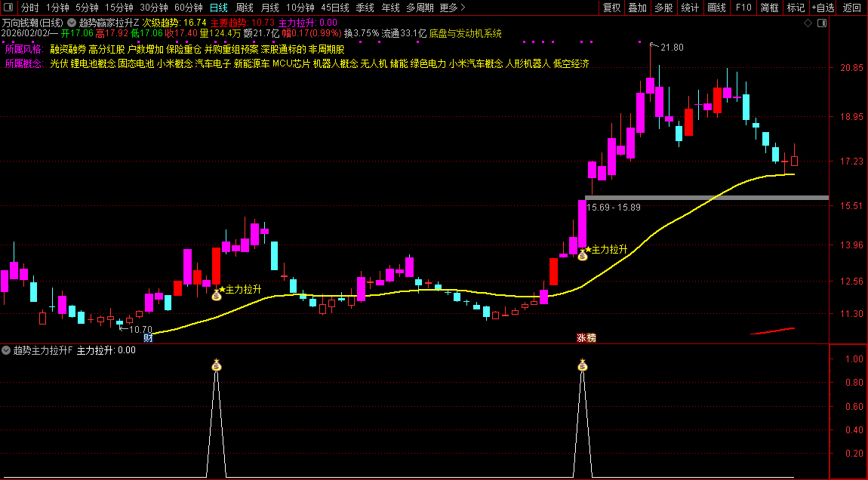Click the 涨榜 marker on the chart
868x480 pixels.
pyautogui.click(x=586, y=337)
